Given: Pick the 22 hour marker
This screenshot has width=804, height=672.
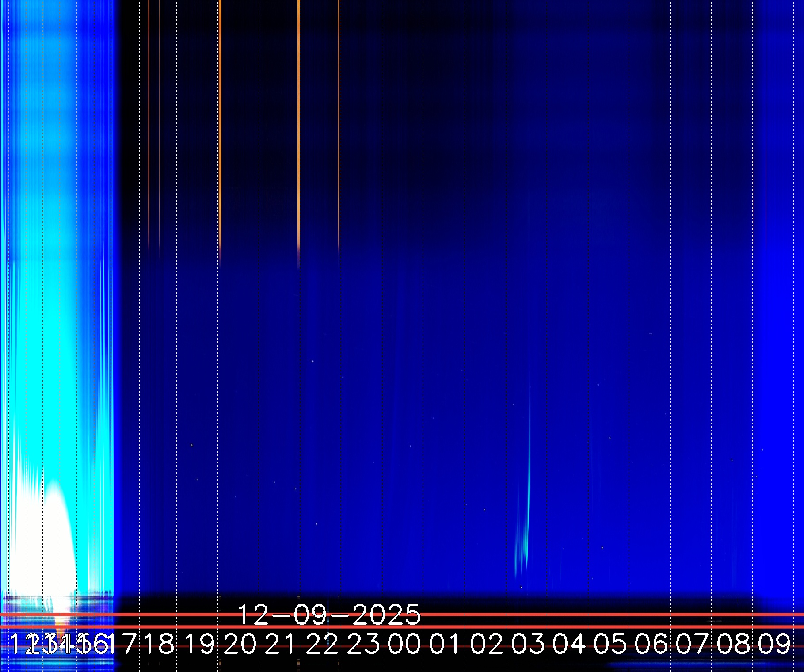Looking at the screenshot, I should [x=322, y=644].
